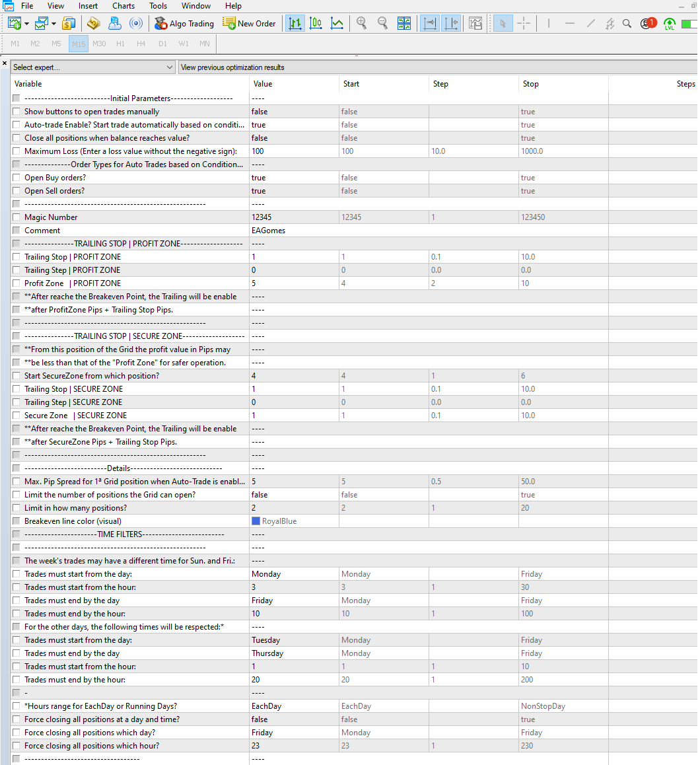700x765 pixels.
Task: Open the cloud VPS icon in toolbar
Action: click(x=115, y=23)
